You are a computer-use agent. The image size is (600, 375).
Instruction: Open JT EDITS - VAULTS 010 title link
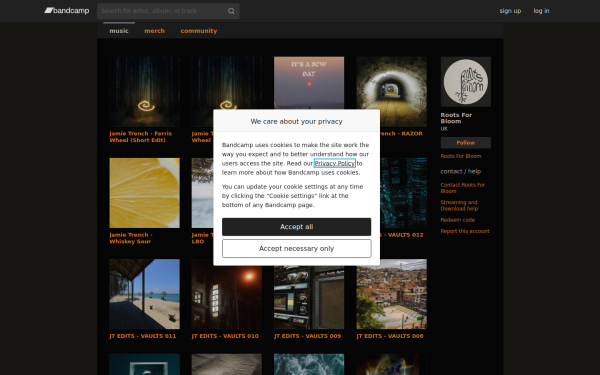pyautogui.click(x=225, y=336)
